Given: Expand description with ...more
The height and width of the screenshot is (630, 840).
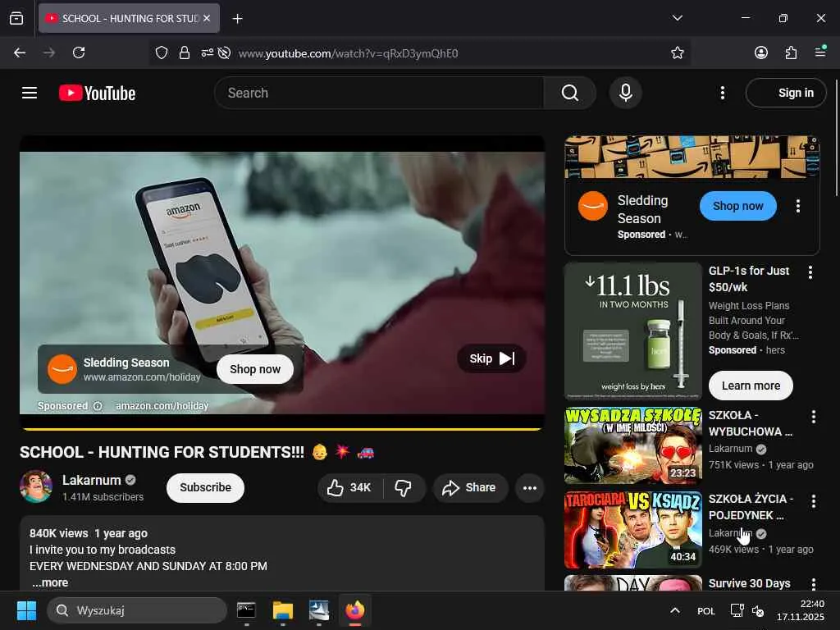Looking at the screenshot, I should tap(50, 582).
